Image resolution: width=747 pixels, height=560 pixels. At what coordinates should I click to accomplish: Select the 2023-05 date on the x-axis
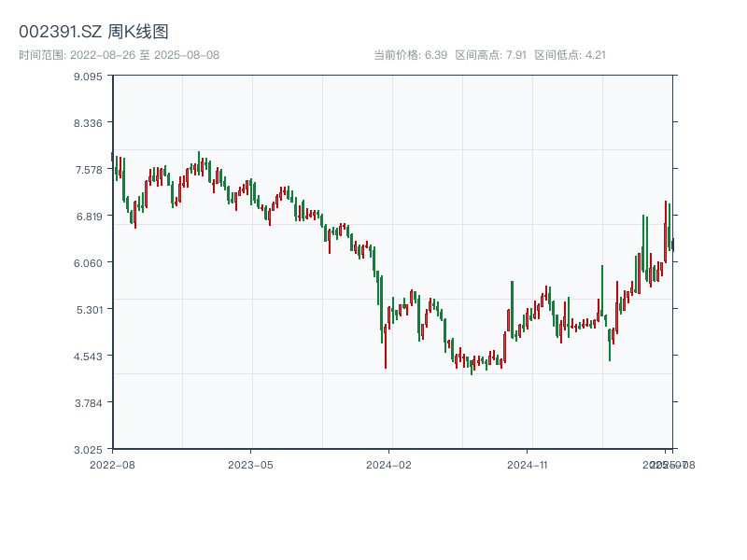[250, 464]
